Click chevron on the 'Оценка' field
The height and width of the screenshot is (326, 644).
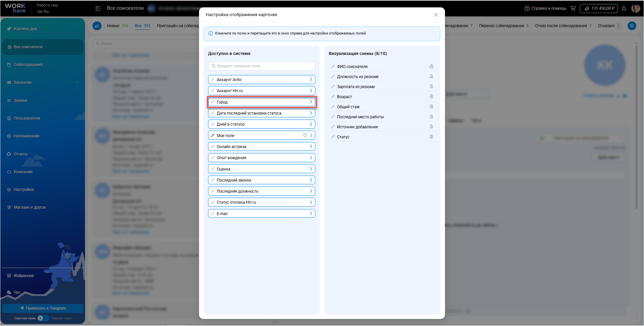click(x=311, y=169)
